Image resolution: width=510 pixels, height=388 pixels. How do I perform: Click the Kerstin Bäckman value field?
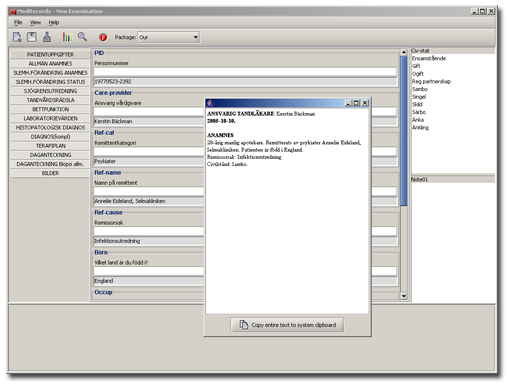[149, 121]
